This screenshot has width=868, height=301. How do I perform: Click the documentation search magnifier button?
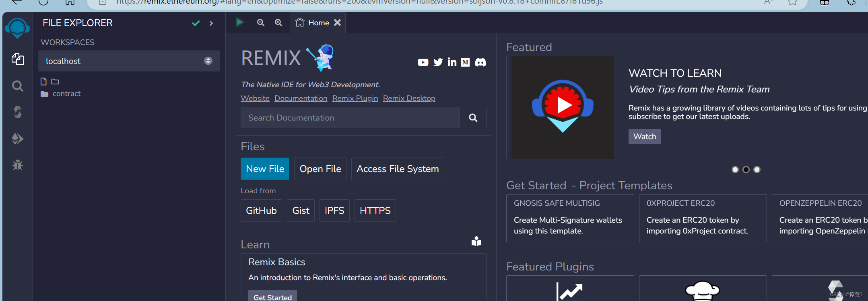pos(473,118)
